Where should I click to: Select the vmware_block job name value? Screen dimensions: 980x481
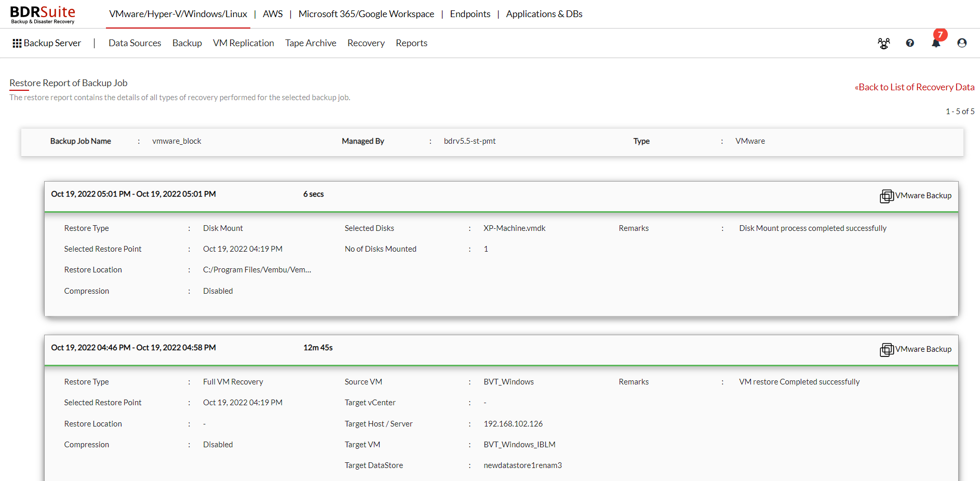tap(177, 141)
